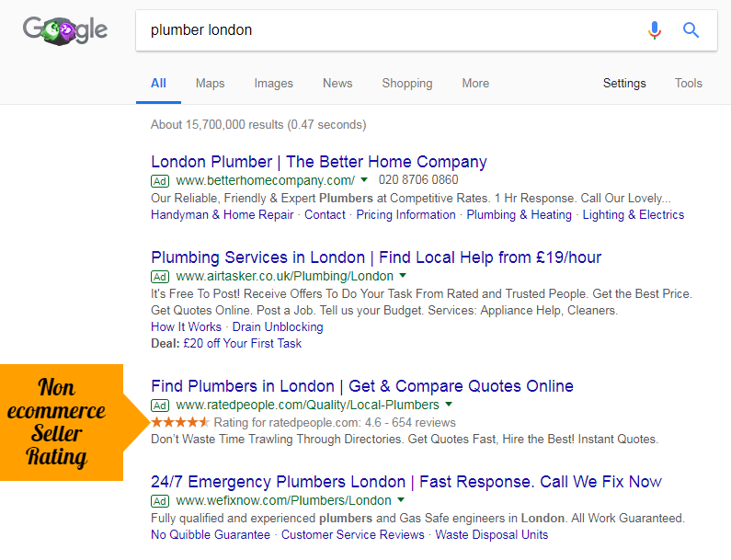Open the '£20 off Your First Task' deal

pyautogui.click(x=243, y=344)
